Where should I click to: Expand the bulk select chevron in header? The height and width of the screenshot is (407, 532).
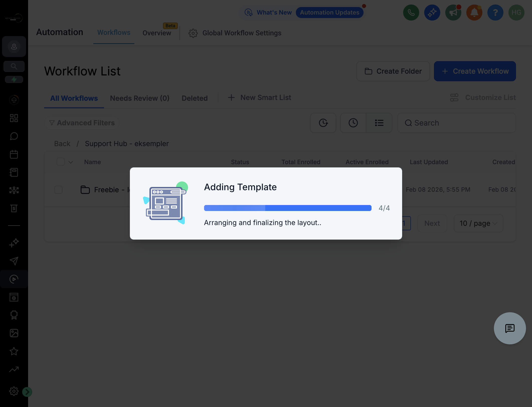(x=71, y=162)
